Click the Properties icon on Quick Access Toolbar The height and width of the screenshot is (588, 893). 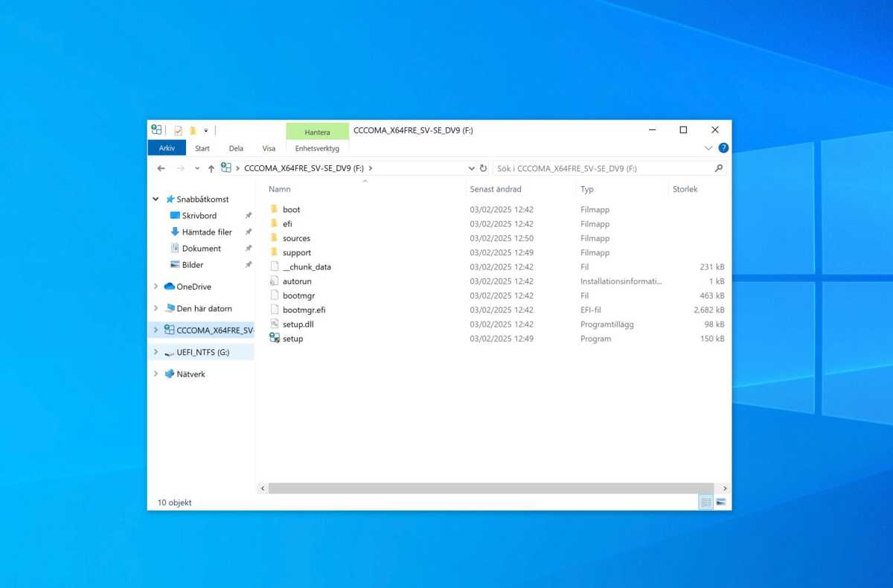click(179, 130)
